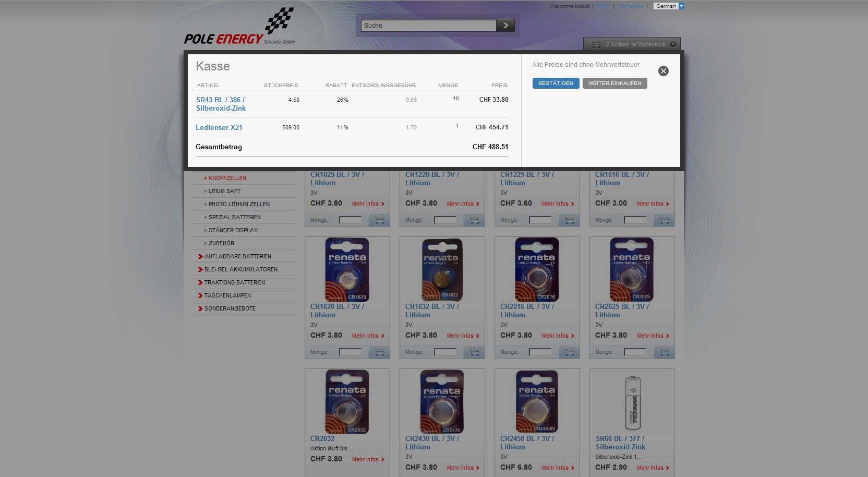Screen dimensions: 868x477
Task: Open the SR43 BL / 386 Silberoxid-Zink item link
Action: (x=221, y=104)
